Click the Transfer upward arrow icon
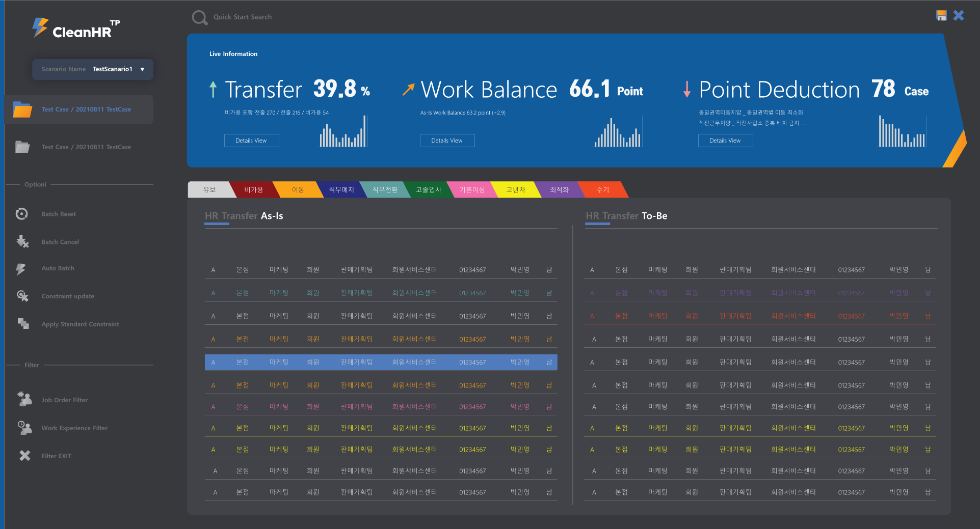This screenshot has width=980, height=529. pos(213,89)
